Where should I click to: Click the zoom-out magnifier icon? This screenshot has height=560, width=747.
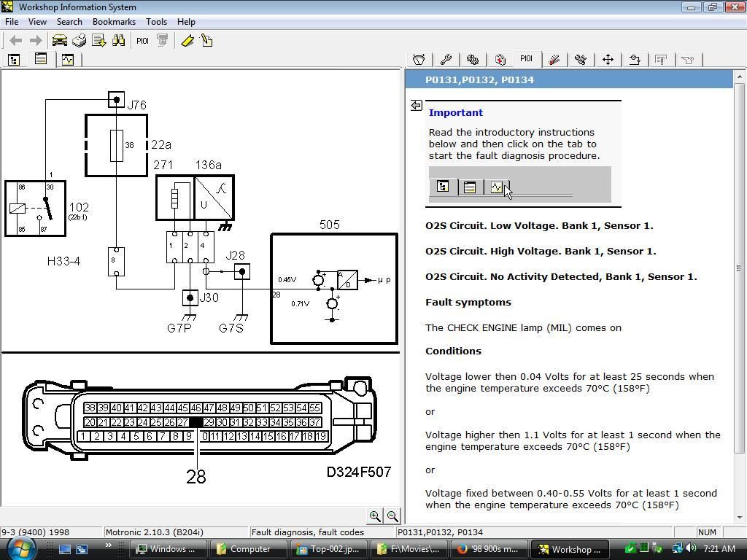392,516
